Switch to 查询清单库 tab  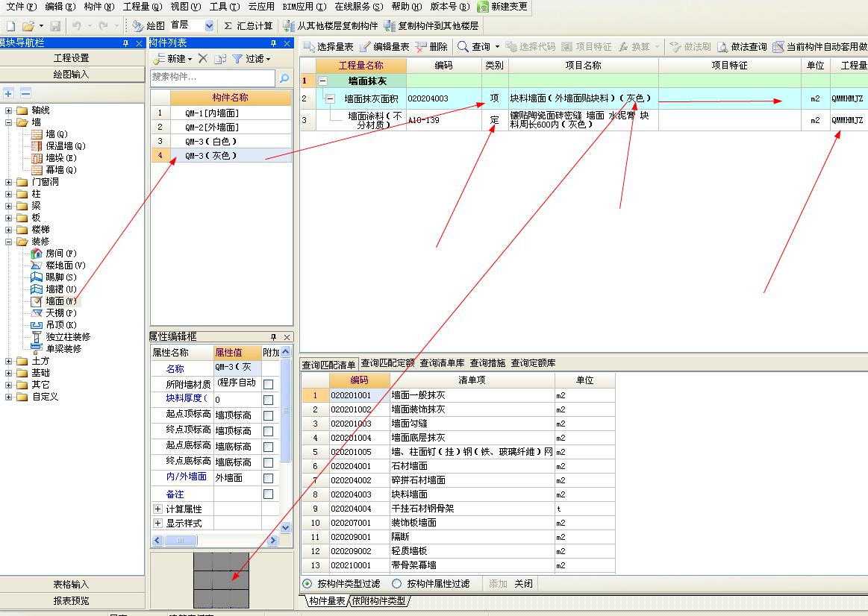click(442, 363)
